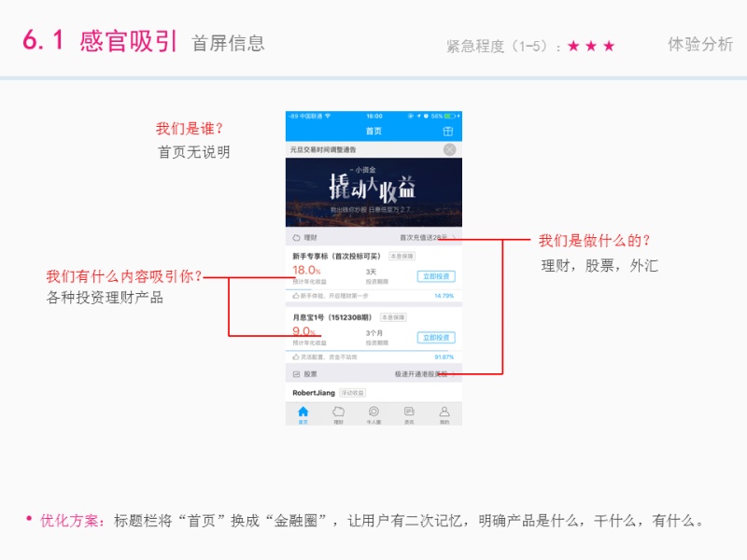Image resolution: width=747 pixels, height=560 pixels.
Task: Click the Wi-Fi icon in phone status bar
Action: click(328, 116)
